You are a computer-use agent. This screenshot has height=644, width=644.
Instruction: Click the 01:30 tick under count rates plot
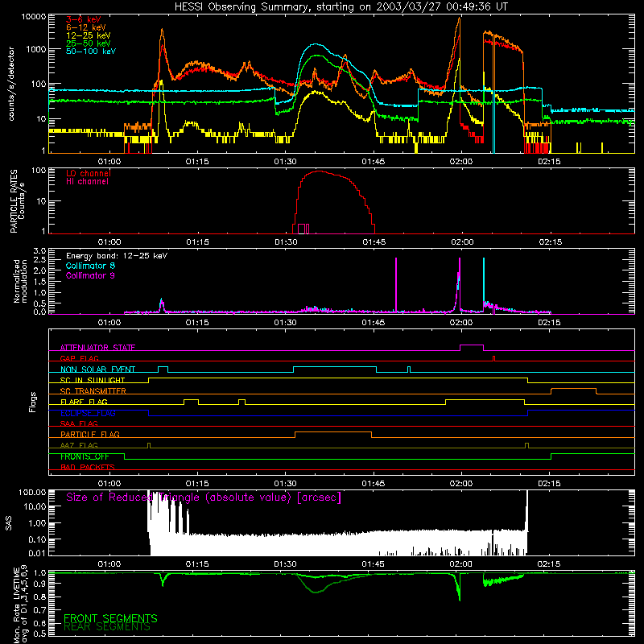point(285,162)
